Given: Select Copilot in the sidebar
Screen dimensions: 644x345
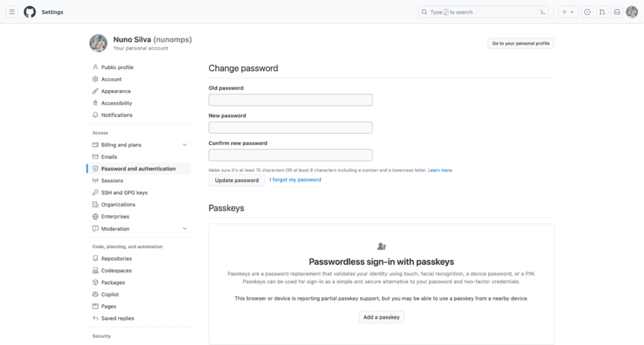Looking at the screenshot, I should tap(110, 295).
